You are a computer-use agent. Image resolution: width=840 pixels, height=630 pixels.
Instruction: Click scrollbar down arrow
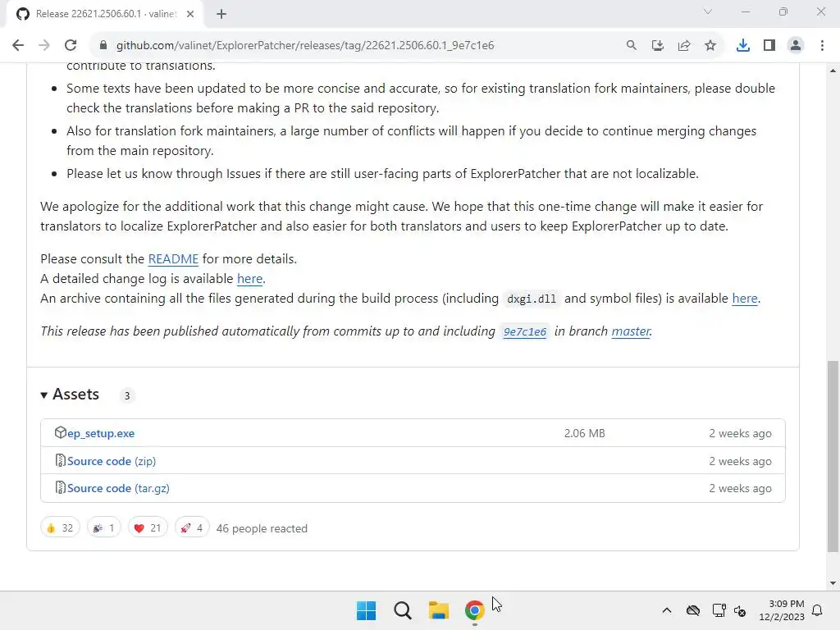pos(833,583)
